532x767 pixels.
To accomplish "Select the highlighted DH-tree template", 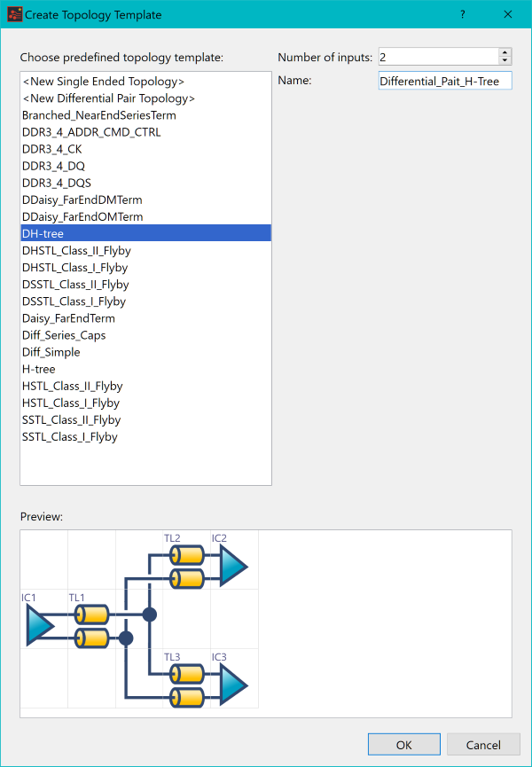I will (x=145, y=234).
